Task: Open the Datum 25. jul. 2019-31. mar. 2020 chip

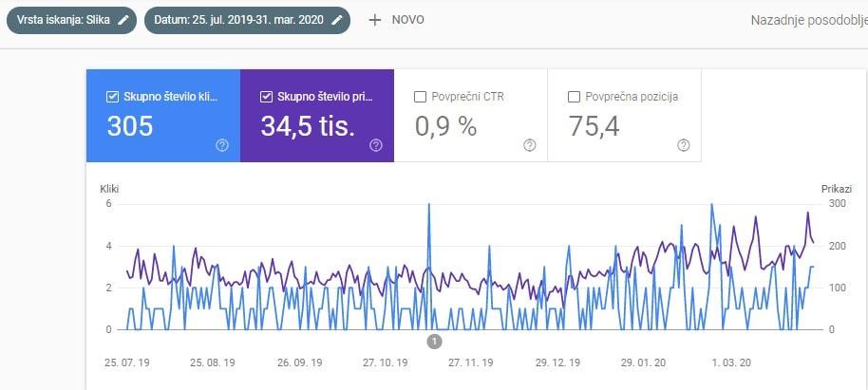Action: pyautogui.click(x=247, y=21)
